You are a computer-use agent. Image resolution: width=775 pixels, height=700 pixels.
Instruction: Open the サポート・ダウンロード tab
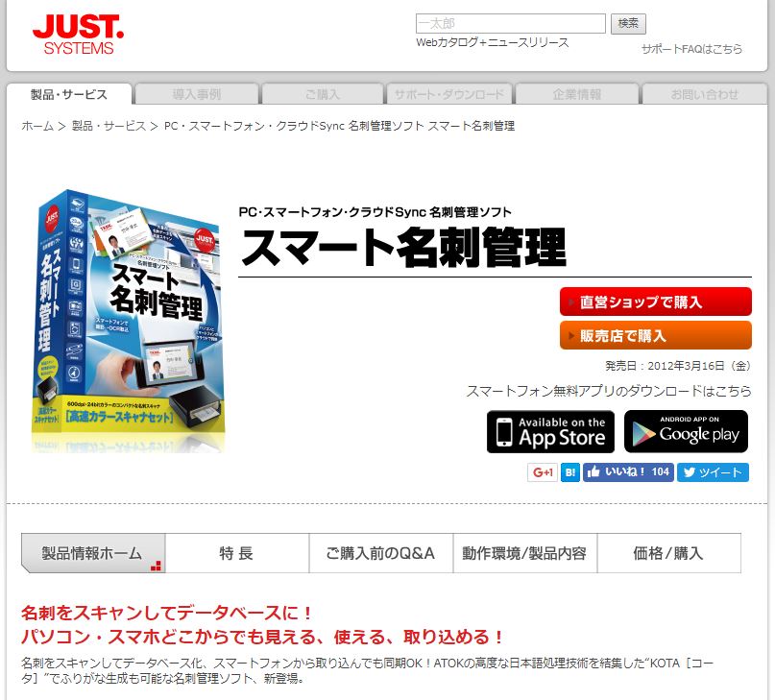tap(449, 94)
